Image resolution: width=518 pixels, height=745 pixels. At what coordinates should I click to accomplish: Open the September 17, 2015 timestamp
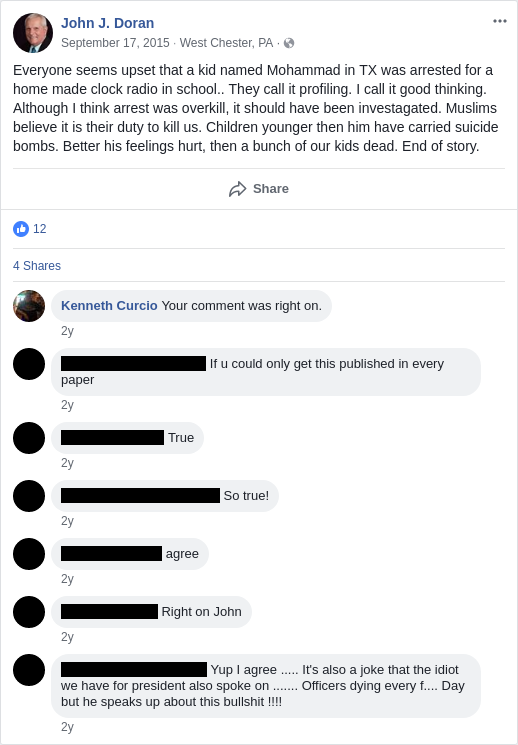click(115, 43)
